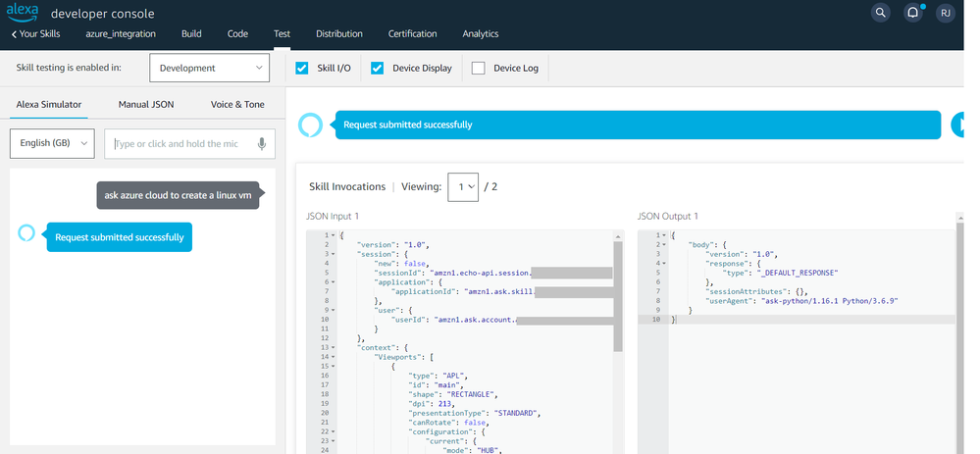Open the RJ user profile avatar
Screen dimensions: 980x454
click(x=945, y=13)
